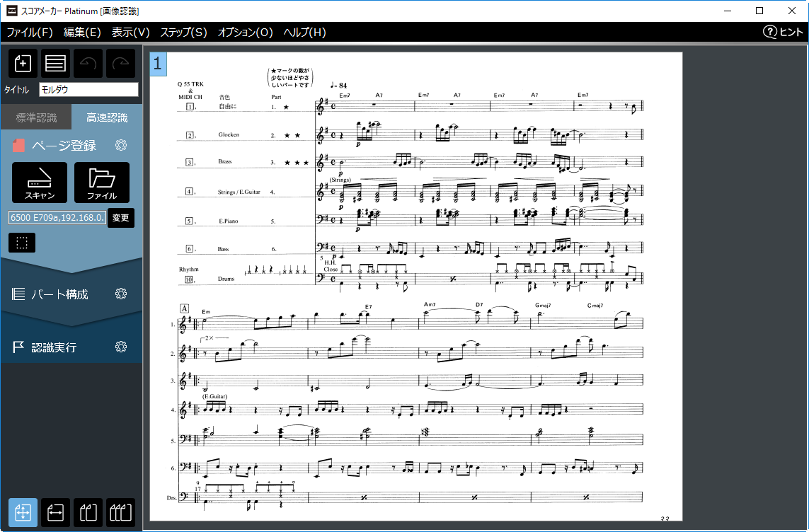Open the ヘルプ(H) menu

tap(304, 33)
